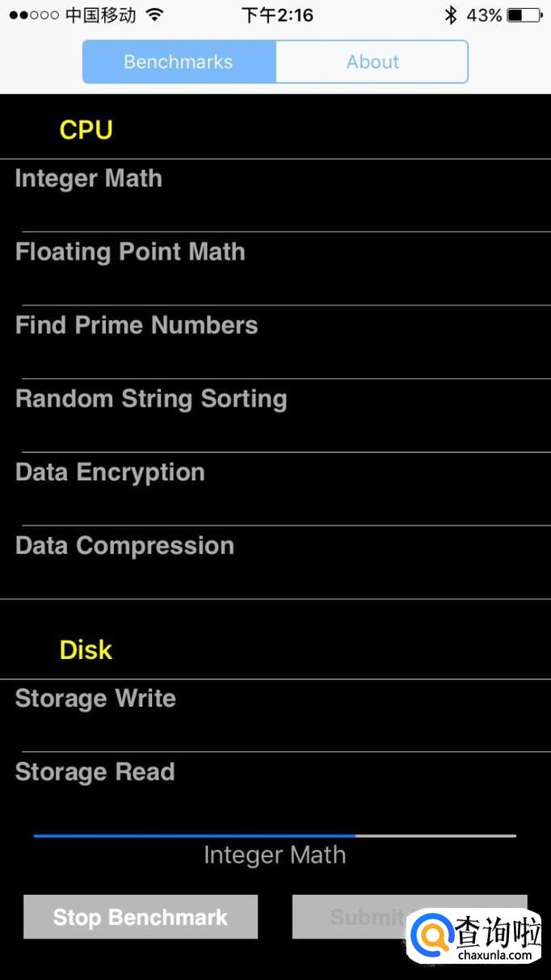Tap the Disk section header

click(x=86, y=650)
